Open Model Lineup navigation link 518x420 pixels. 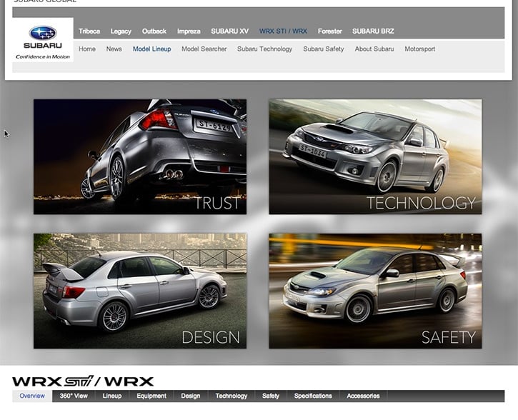point(152,49)
